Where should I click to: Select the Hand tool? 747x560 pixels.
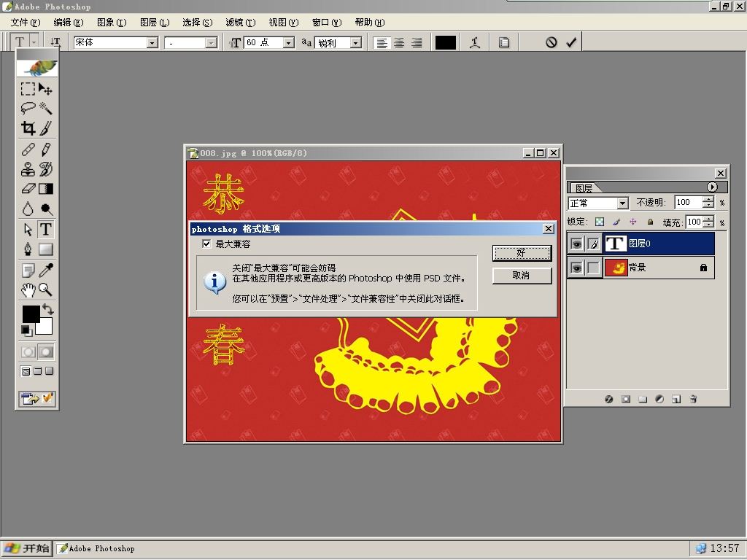click(28, 289)
